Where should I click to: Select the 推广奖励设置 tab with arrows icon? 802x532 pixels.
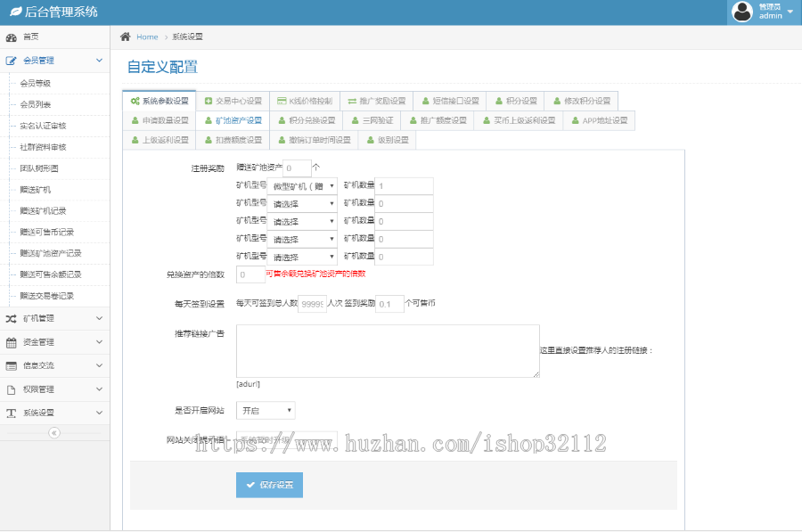(x=353, y=101)
